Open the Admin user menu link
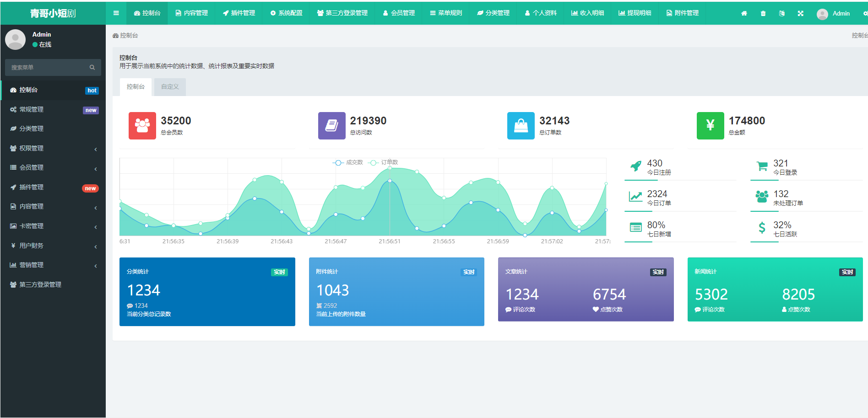This screenshot has height=418, width=868. [833, 14]
